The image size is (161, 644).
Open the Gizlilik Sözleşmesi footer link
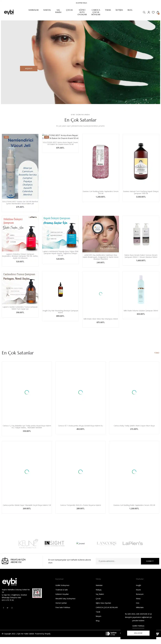(x=62, y=585)
